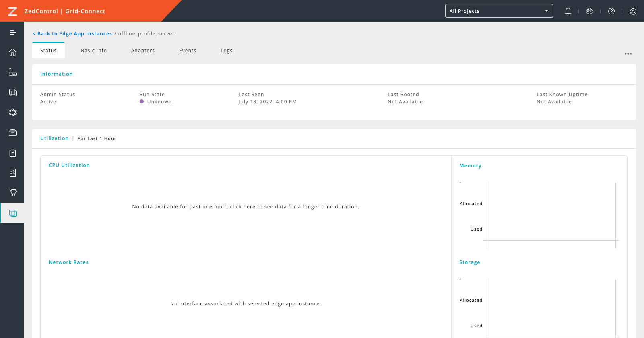The width and height of the screenshot is (644, 338).
Task: Open the upper stacked-squares icon below the router icon
Action: (x=13, y=93)
